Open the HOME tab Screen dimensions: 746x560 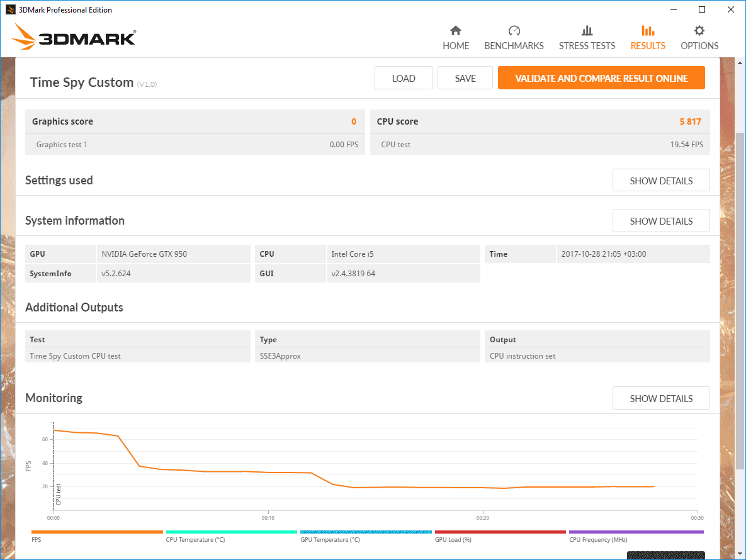click(456, 46)
